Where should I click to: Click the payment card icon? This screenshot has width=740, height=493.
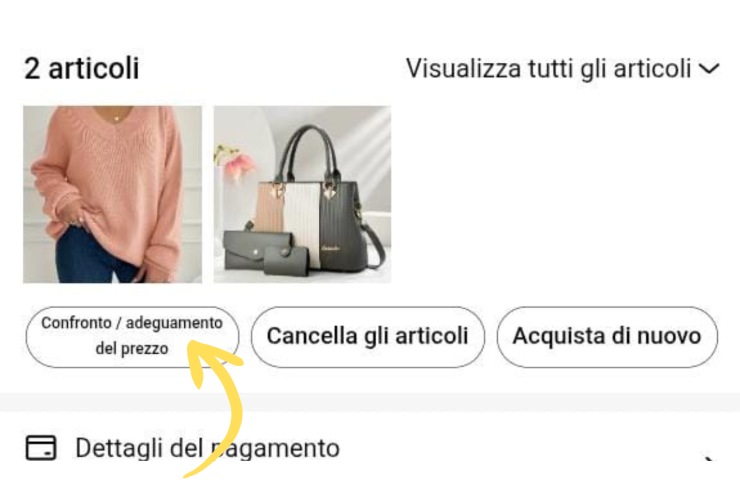(x=41, y=447)
